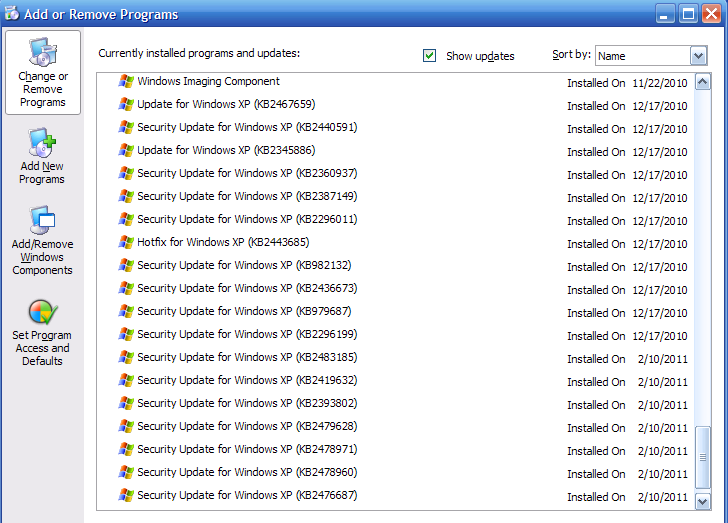Viewport: 728px width, 523px height.
Task: Minimize the Add or Remove Programs window
Action: 664,14
